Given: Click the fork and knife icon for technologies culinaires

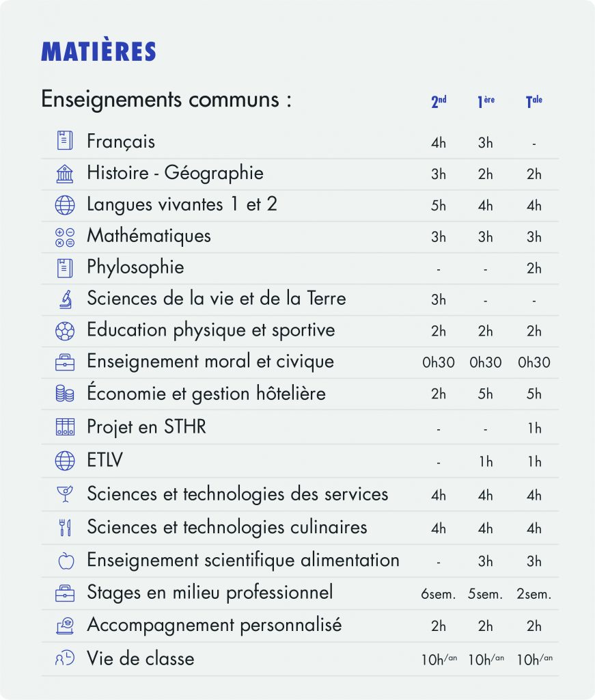Looking at the screenshot, I should point(64,528).
